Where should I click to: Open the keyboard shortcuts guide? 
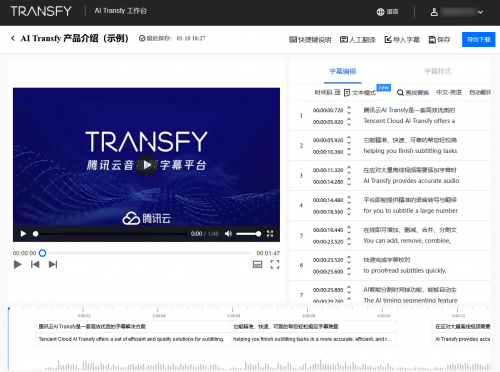coord(310,40)
